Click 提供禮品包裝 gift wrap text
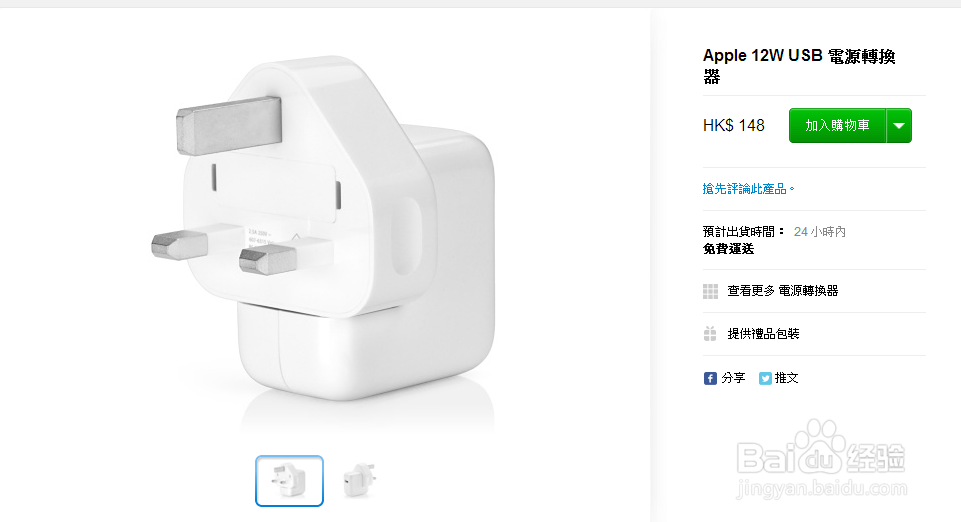Screen dimensions: 961x522 pyautogui.click(x=763, y=334)
